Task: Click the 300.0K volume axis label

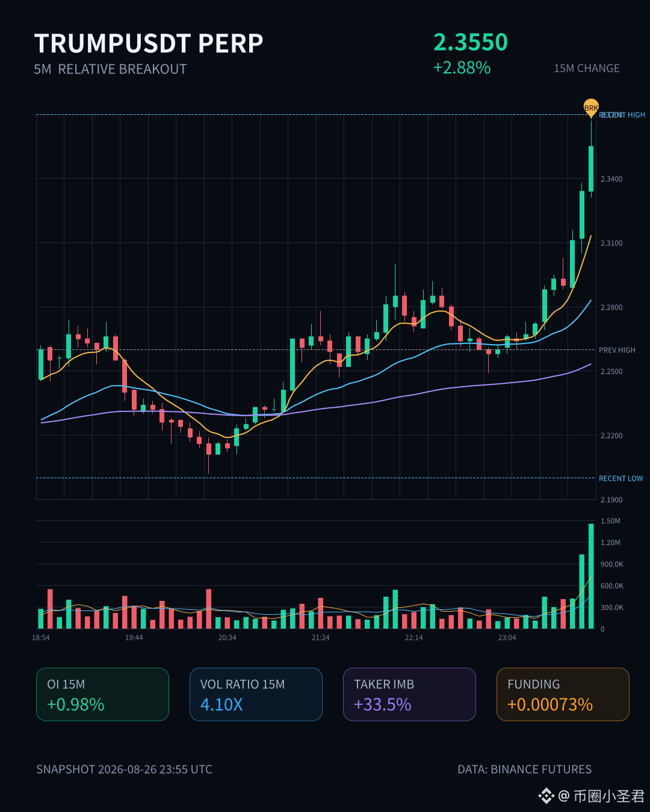Action: (x=612, y=607)
